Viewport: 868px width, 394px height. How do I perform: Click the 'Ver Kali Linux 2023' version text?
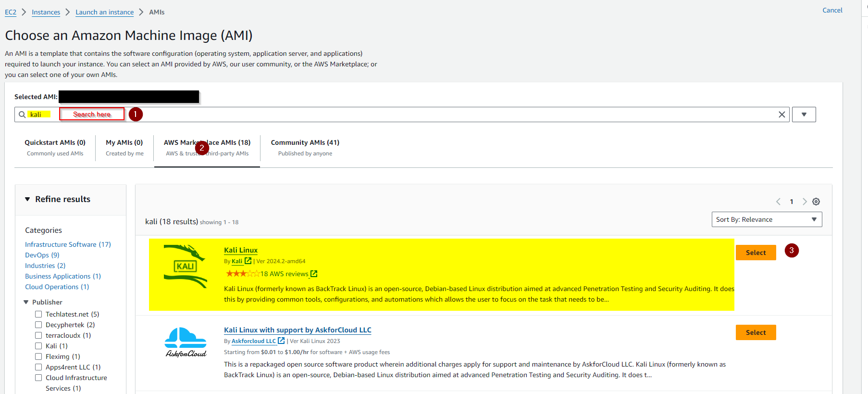(315, 341)
